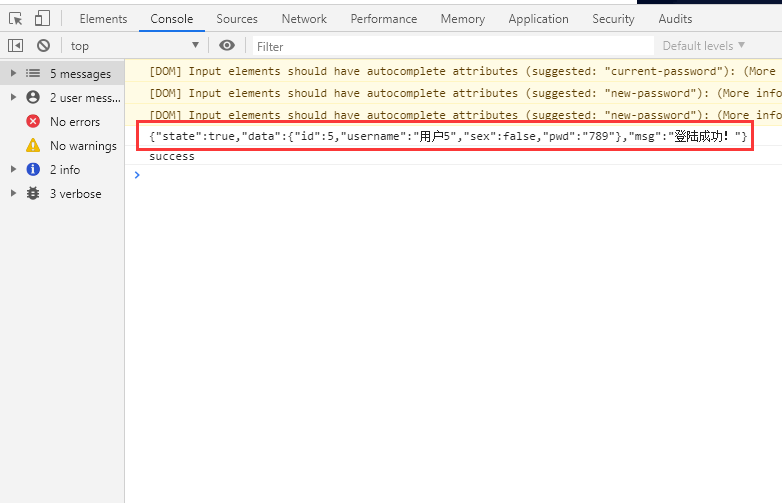This screenshot has width=782, height=503.
Task: Select the No errors row
Action: (62, 121)
